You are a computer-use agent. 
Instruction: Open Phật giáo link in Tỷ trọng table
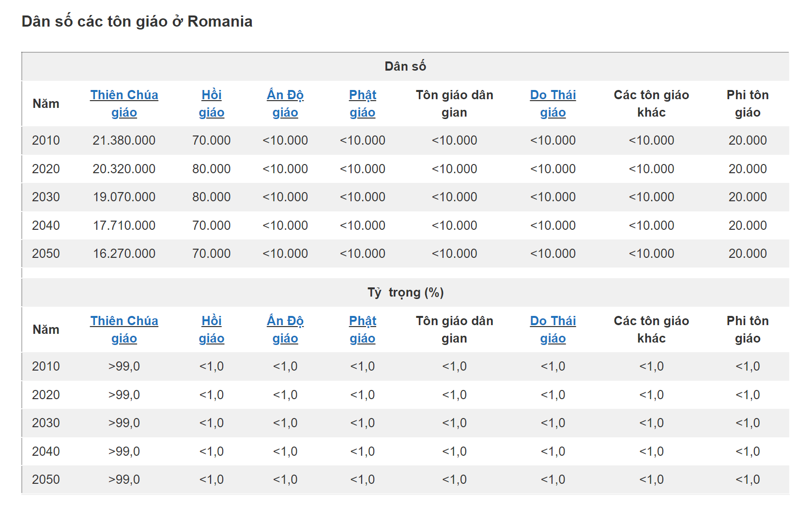(x=363, y=321)
